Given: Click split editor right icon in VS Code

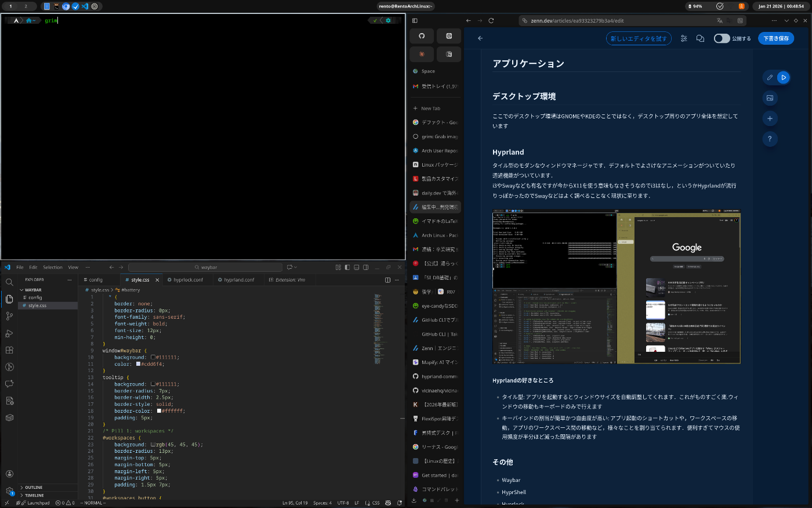Looking at the screenshot, I should pos(388,280).
